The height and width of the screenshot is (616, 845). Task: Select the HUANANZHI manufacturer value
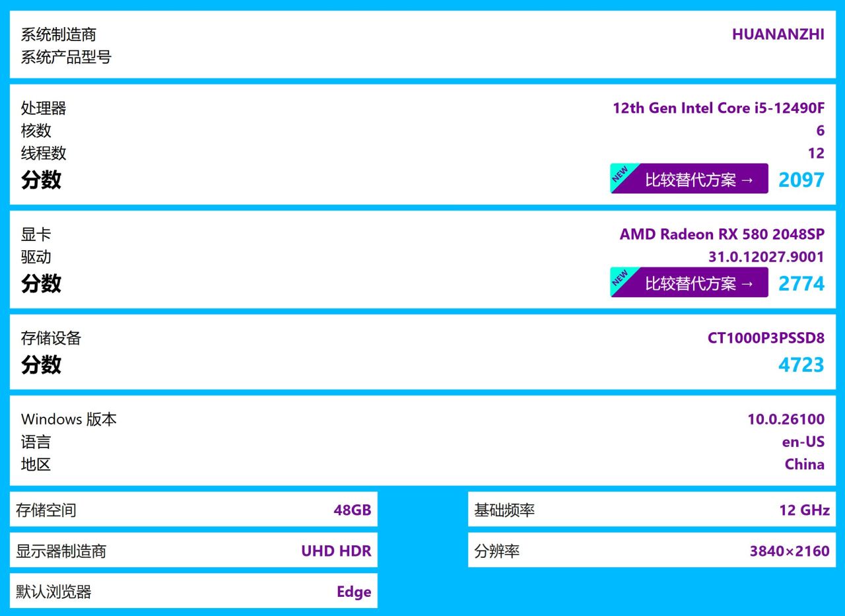[778, 34]
